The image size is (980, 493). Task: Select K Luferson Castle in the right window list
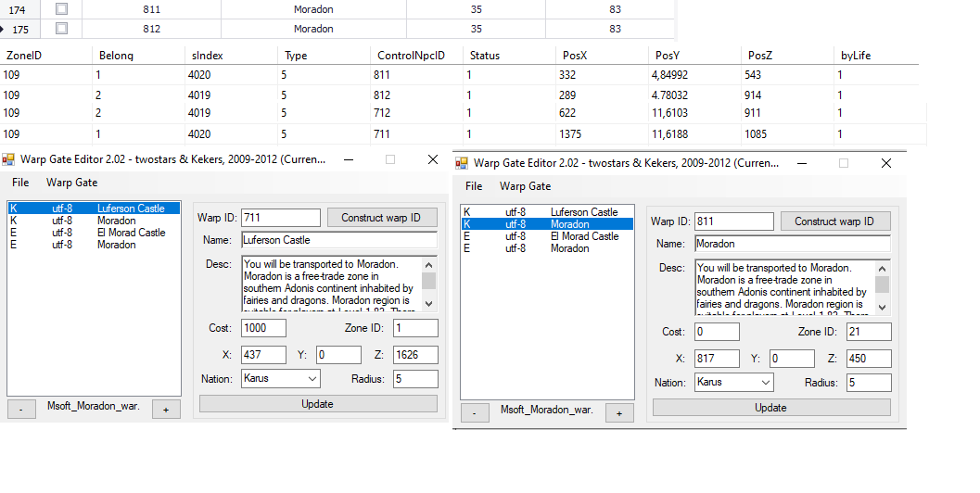[x=547, y=212]
